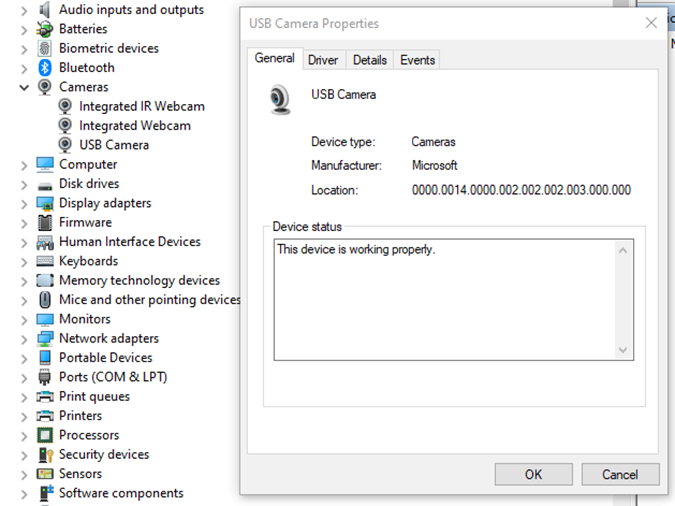The image size is (675, 506).
Task: Click the Mice and pointing devices icon
Action: [45, 300]
